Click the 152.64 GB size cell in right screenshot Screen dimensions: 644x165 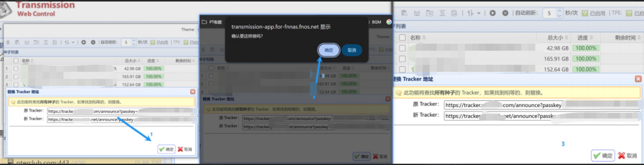pos(556,69)
